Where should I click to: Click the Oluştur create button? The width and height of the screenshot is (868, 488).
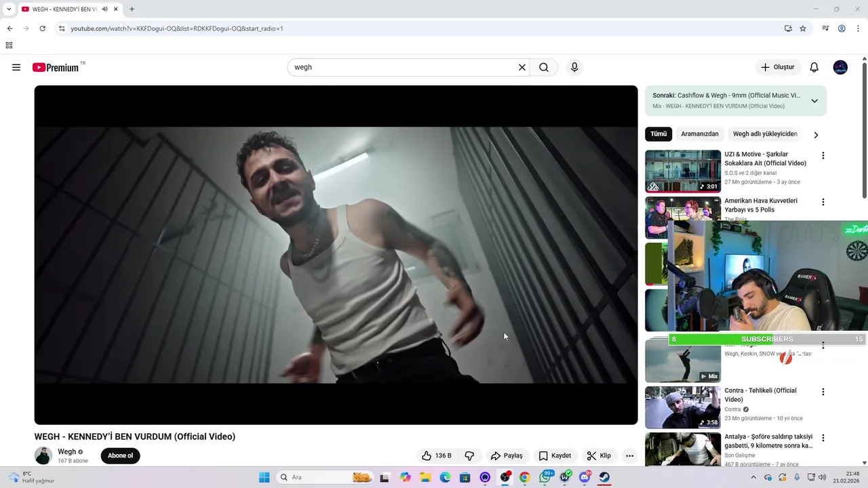[778, 67]
